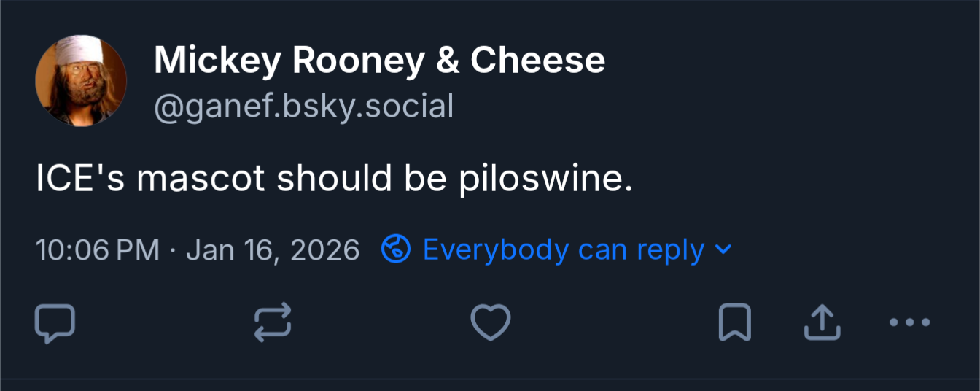Screen dimensions: 980x391
Task: Click the reply speech bubble icon
Action: (x=55, y=323)
